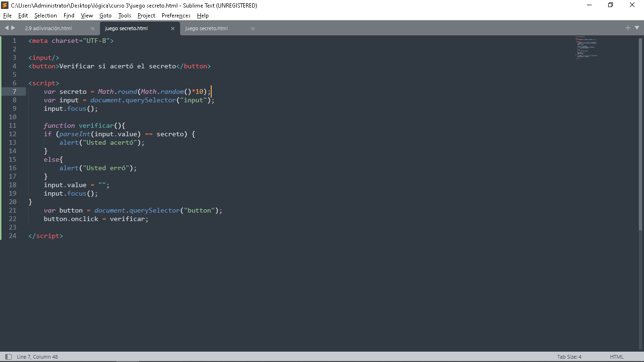The image size is (644, 362).
Task: Click the "button" string on line 21
Action: (x=199, y=210)
